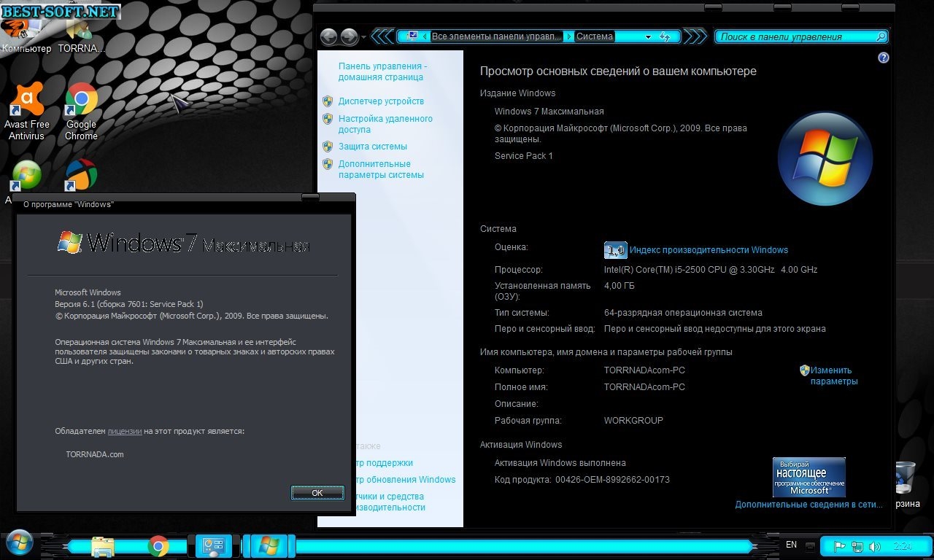Viewport: 934px width, 560px height.
Task: Click OK in the About Windows dialog
Action: click(x=317, y=493)
